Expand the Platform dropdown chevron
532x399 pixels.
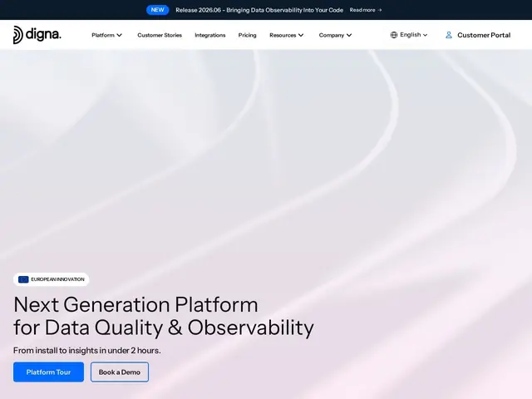tap(119, 35)
